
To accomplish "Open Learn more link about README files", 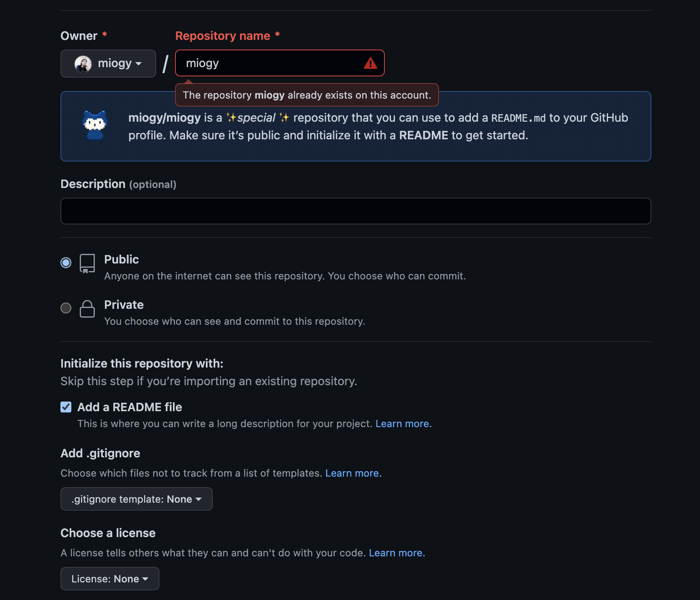I will coord(403,424).
